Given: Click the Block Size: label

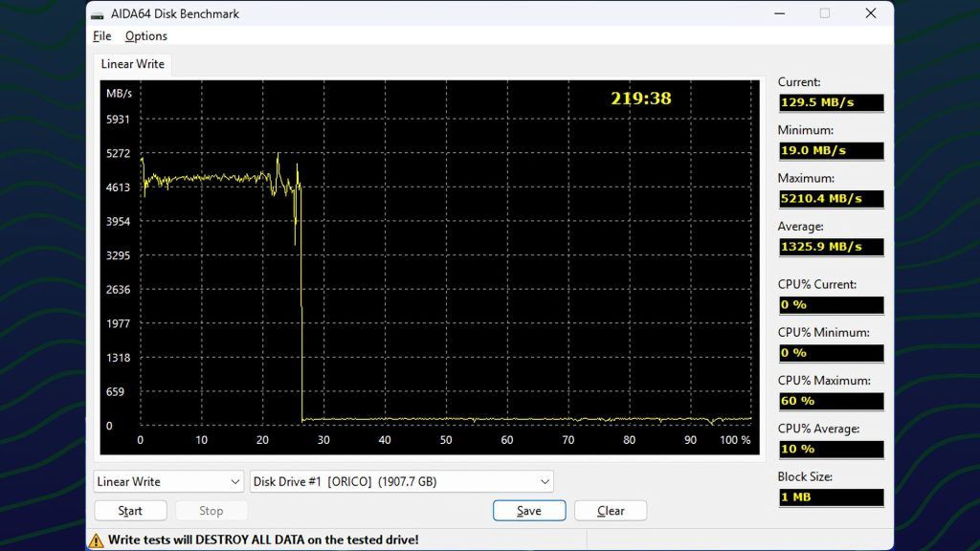Looking at the screenshot, I should click(x=805, y=476).
